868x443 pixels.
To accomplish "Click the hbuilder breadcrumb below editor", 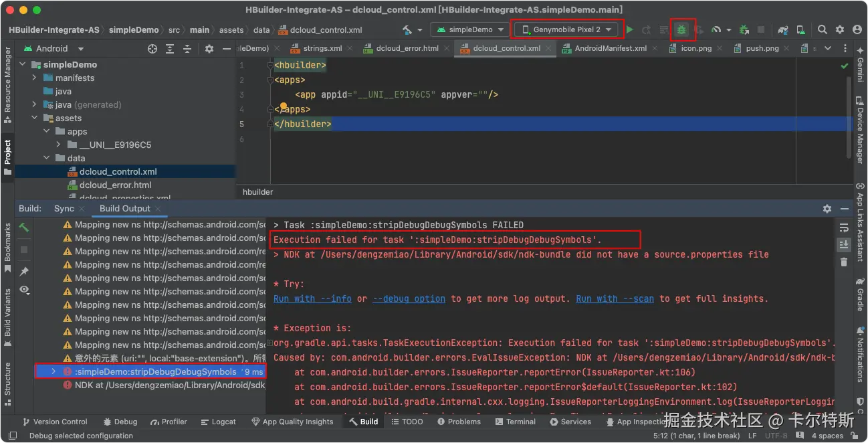I will [x=257, y=192].
